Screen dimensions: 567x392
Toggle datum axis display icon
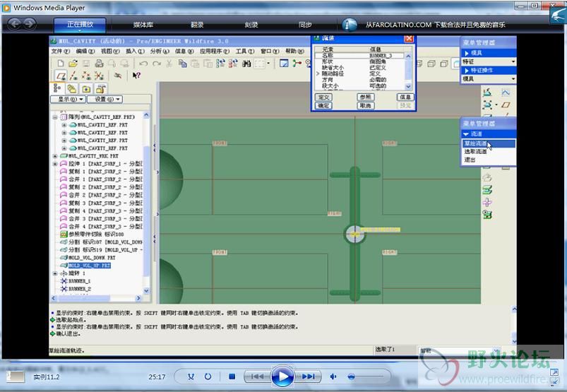coord(73,76)
